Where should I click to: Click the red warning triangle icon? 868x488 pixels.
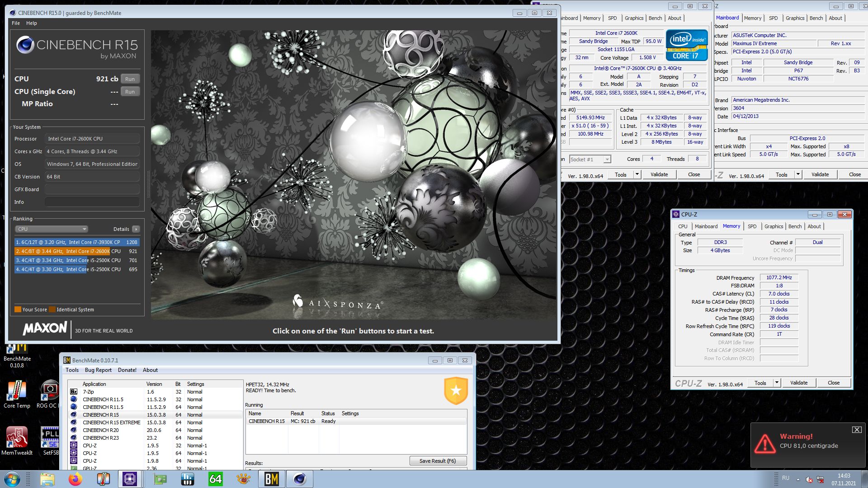765,444
